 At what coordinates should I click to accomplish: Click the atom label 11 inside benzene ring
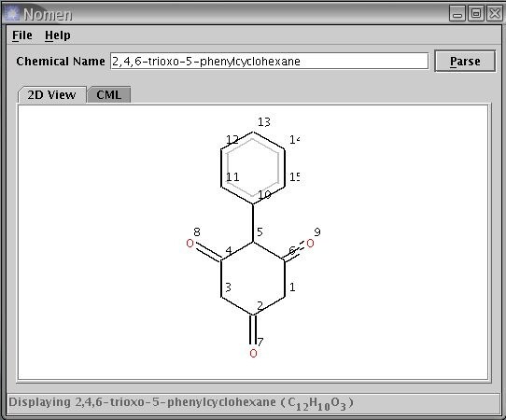click(232, 176)
